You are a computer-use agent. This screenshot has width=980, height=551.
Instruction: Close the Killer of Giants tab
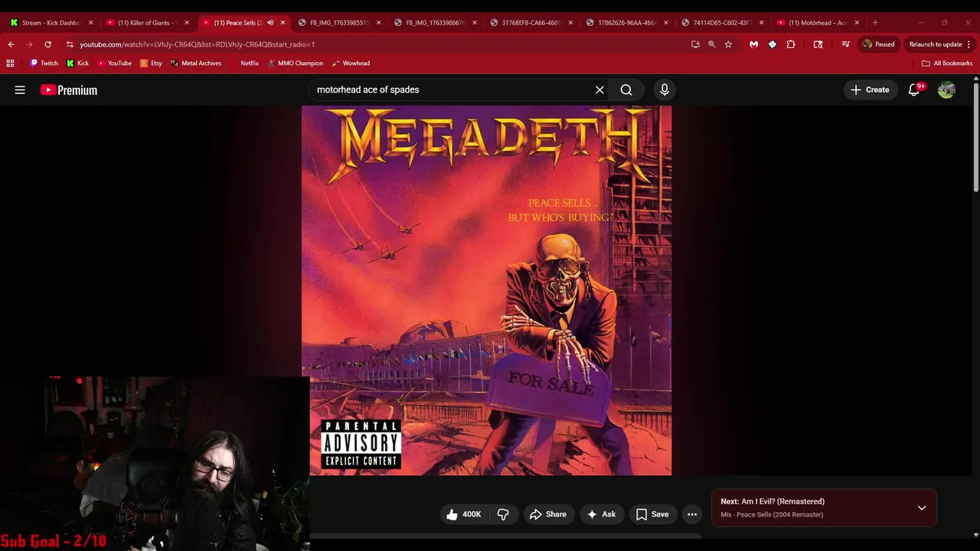click(x=186, y=22)
